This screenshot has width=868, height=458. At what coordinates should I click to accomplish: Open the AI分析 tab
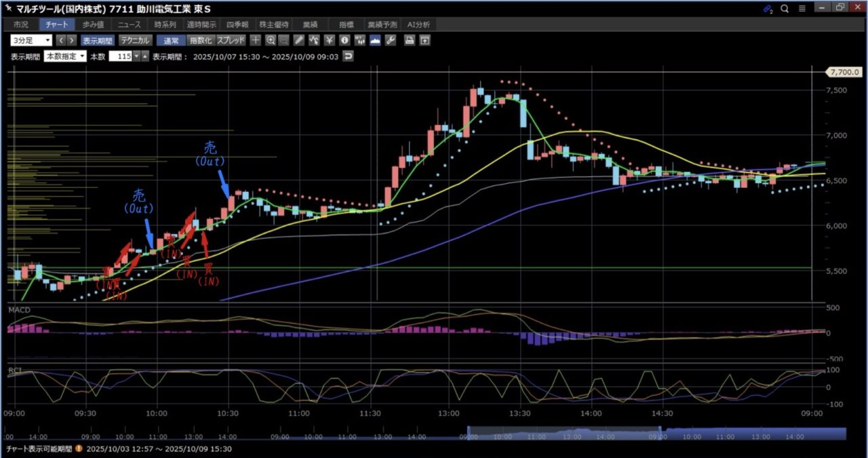click(419, 24)
